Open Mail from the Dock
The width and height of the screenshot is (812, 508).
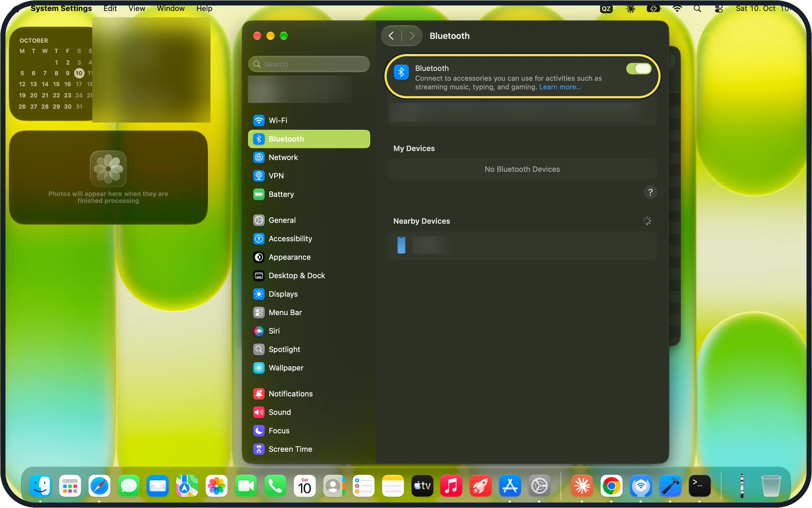[157, 486]
